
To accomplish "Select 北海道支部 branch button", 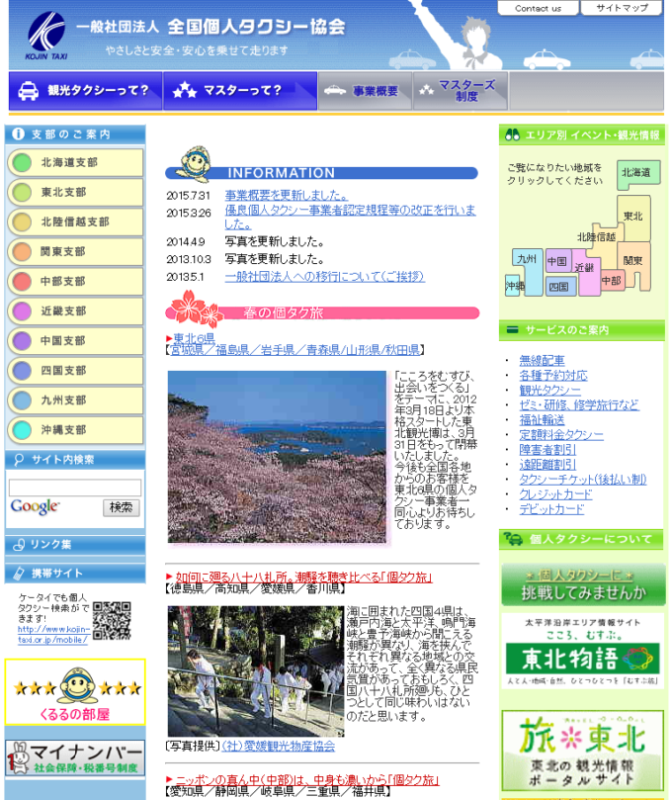I will pyautogui.click(x=75, y=163).
